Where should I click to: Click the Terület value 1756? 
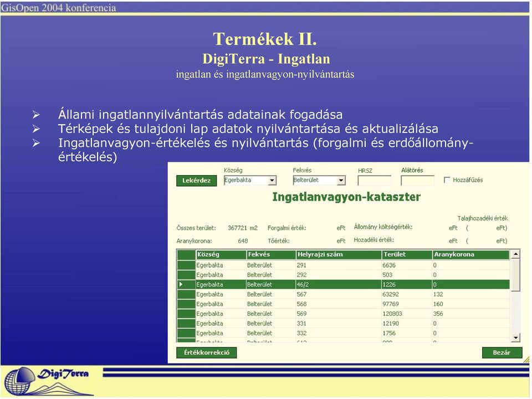[389, 333]
